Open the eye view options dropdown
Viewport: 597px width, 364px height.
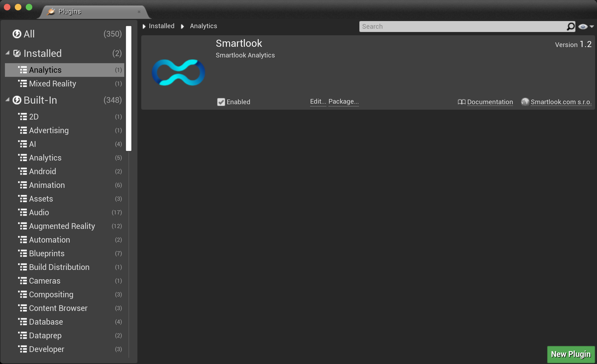[x=586, y=27]
